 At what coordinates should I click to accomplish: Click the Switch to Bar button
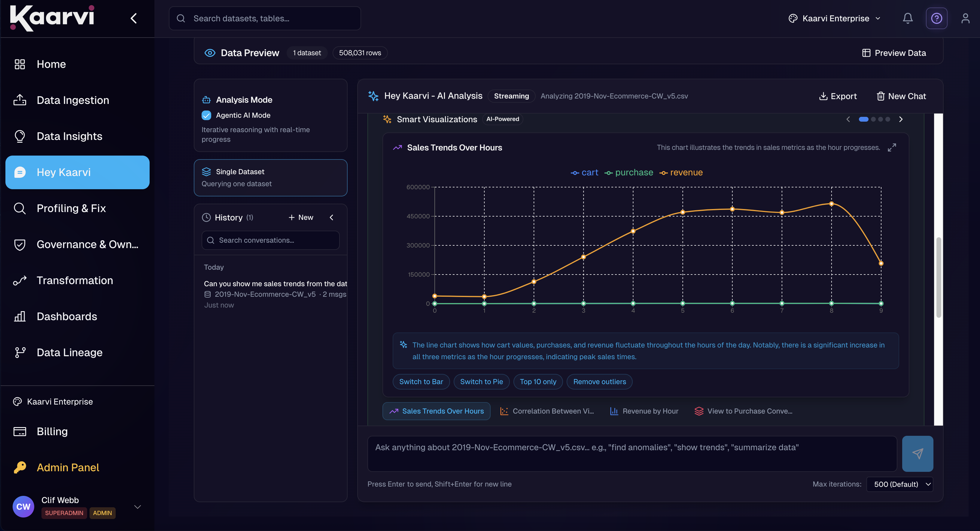[x=421, y=381]
